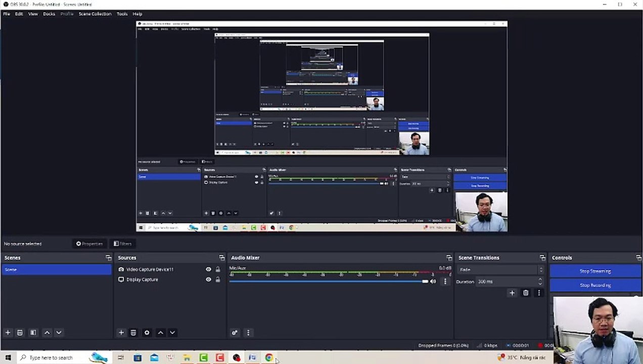
Task: Add a scene transition with plus icon
Action: 512,293
